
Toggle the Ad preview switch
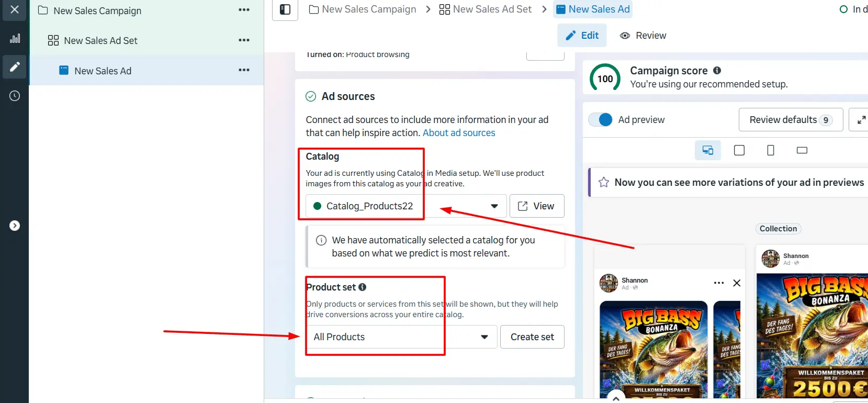point(600,120)
